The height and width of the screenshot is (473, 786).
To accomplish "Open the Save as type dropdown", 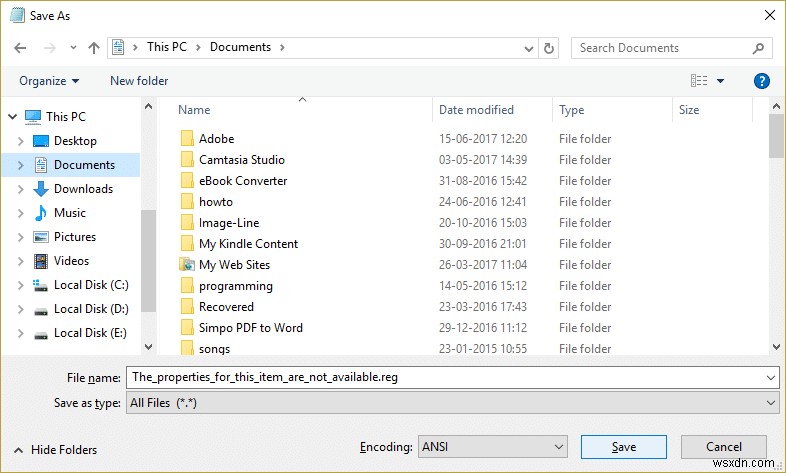I will 452,402.
